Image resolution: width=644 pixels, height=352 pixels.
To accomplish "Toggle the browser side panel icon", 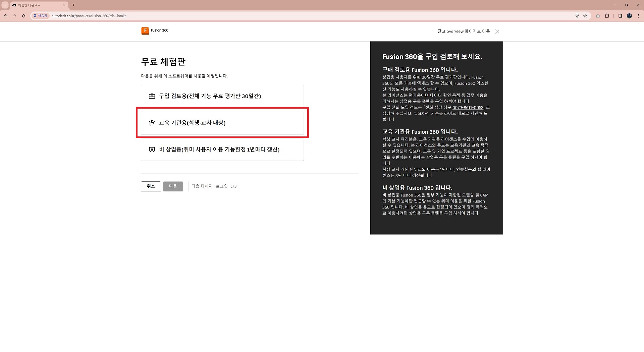I will (620, 16).
